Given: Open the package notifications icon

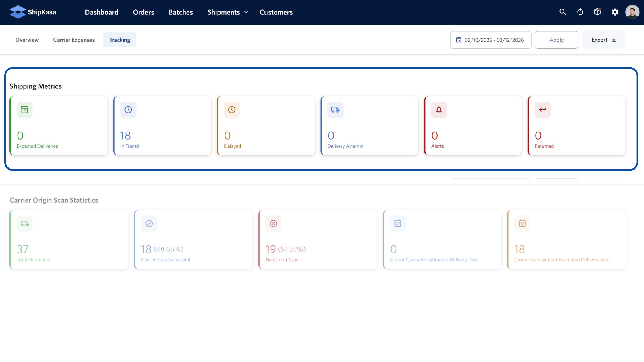Looking at the screenshot, I should click(597, 12).
